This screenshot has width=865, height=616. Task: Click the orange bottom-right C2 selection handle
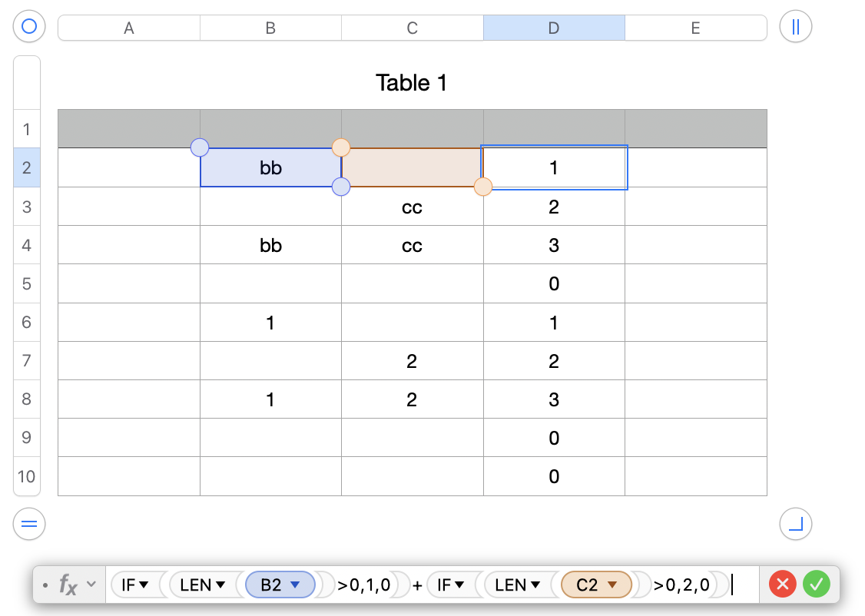482,187
